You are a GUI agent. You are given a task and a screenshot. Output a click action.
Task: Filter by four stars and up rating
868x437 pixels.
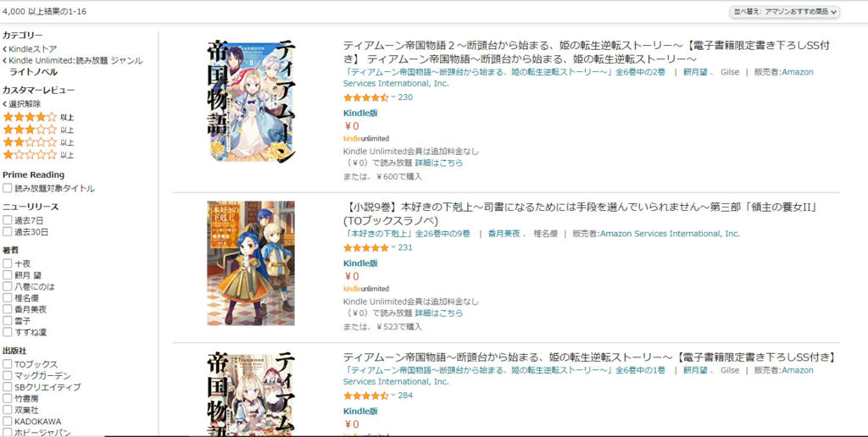click(x=37, y=117)
